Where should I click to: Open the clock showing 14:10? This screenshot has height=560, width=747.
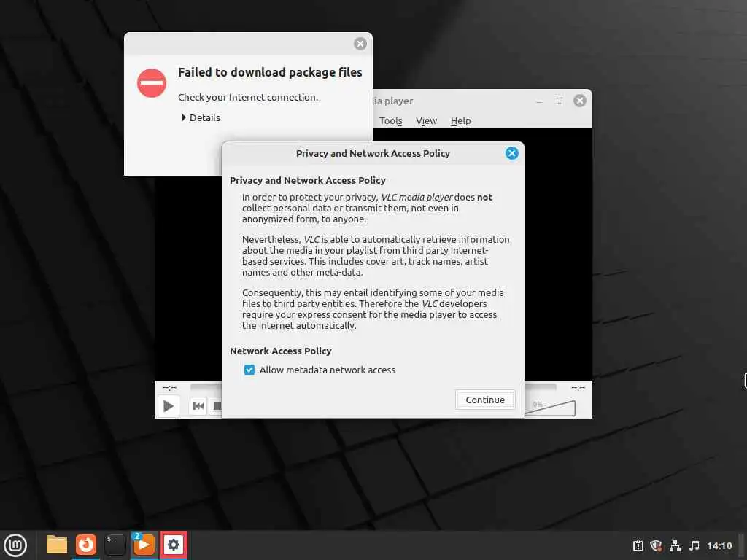tap(719, 545)
